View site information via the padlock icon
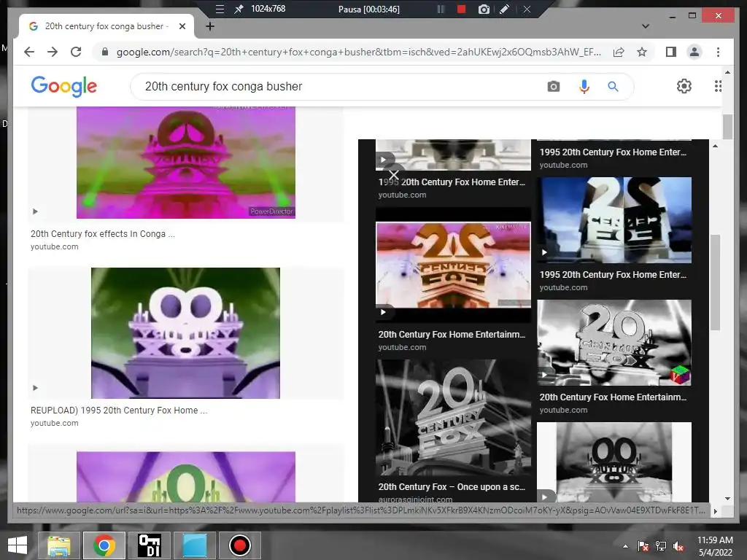This screenshot has height=560, width=747. coord(105,52)
